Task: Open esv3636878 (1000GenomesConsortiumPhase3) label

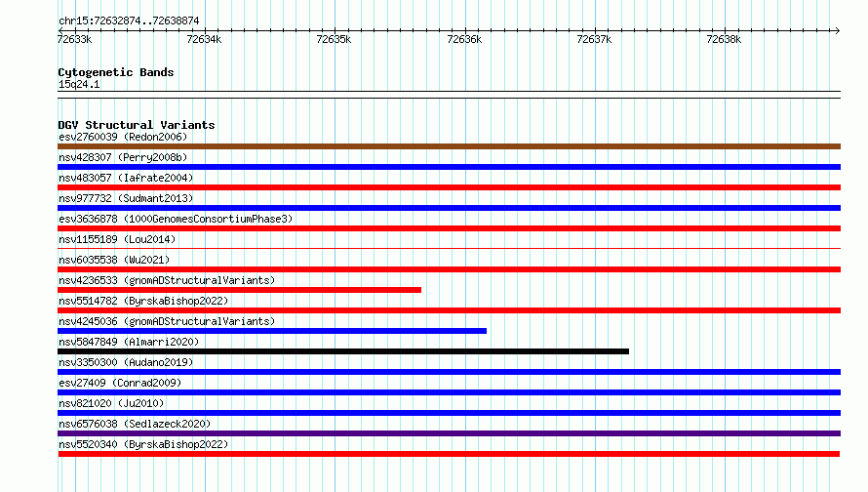Action: tap(176, 219)
